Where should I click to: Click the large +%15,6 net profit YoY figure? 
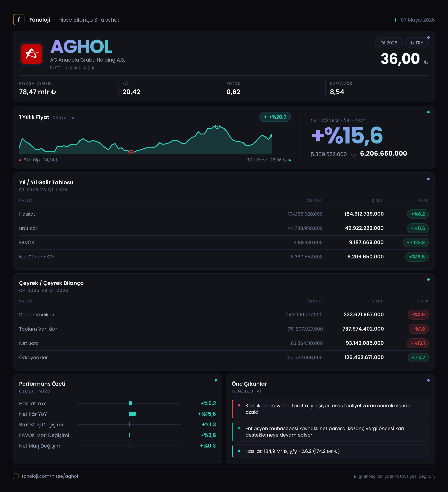point(347,136)
